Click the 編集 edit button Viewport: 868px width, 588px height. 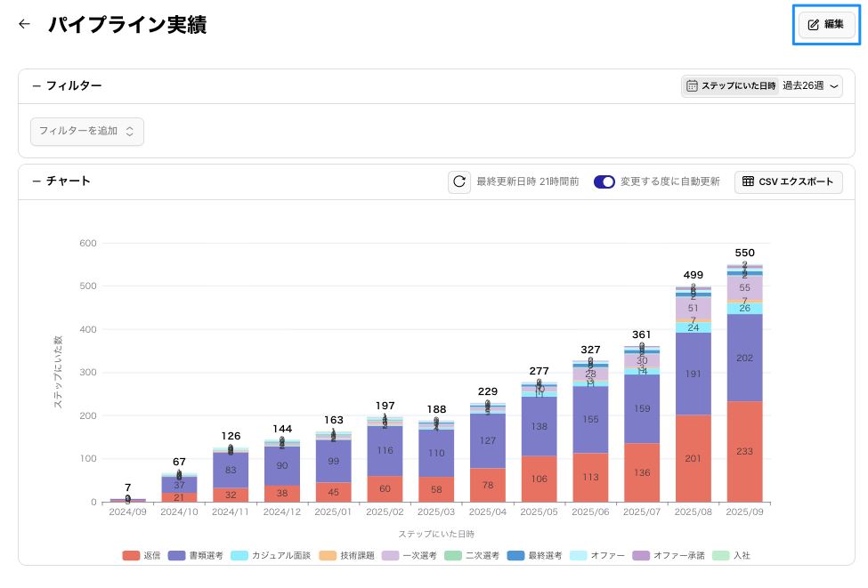[825, 25]
